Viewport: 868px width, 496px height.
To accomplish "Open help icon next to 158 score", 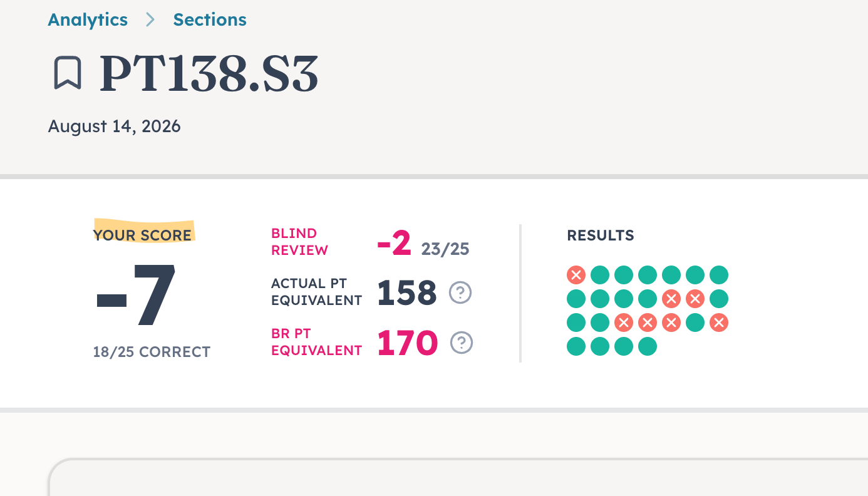I will point(460,292).
